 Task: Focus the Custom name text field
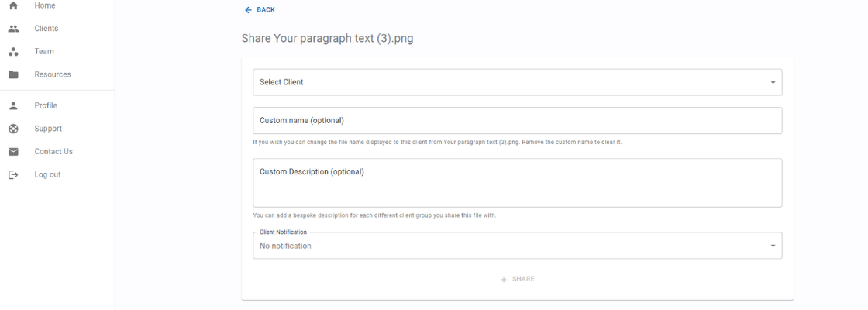coord(518,121)
